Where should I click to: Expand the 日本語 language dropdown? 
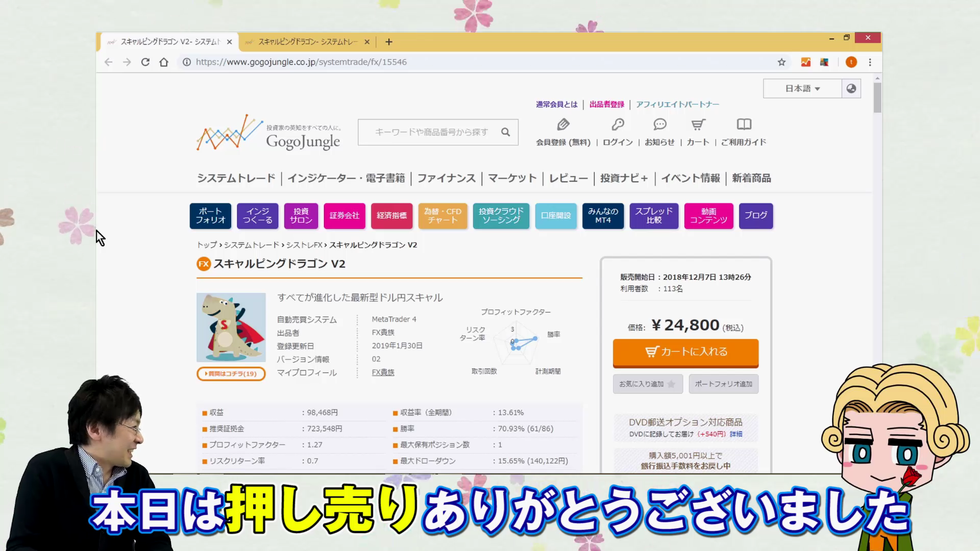(802, 89)
